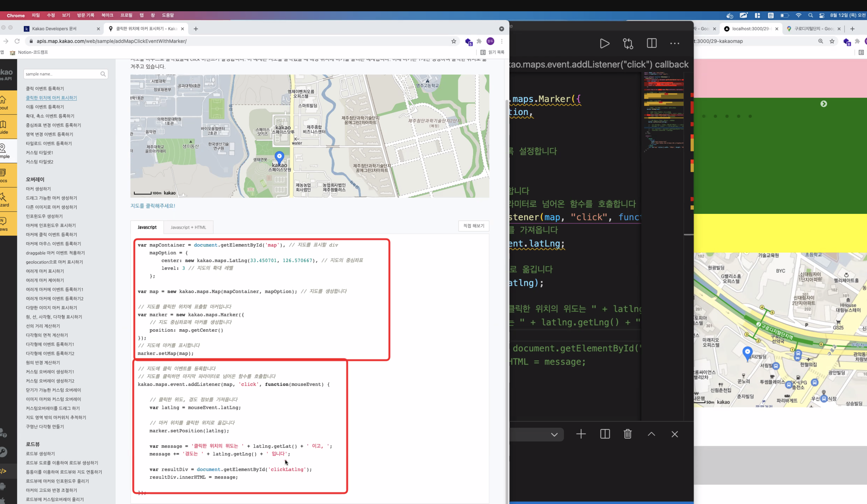The width and height of the screenshot is (867, 504).
Task: Expand the terminal selector dropdown chevron
Action: (x=554, y=435)
